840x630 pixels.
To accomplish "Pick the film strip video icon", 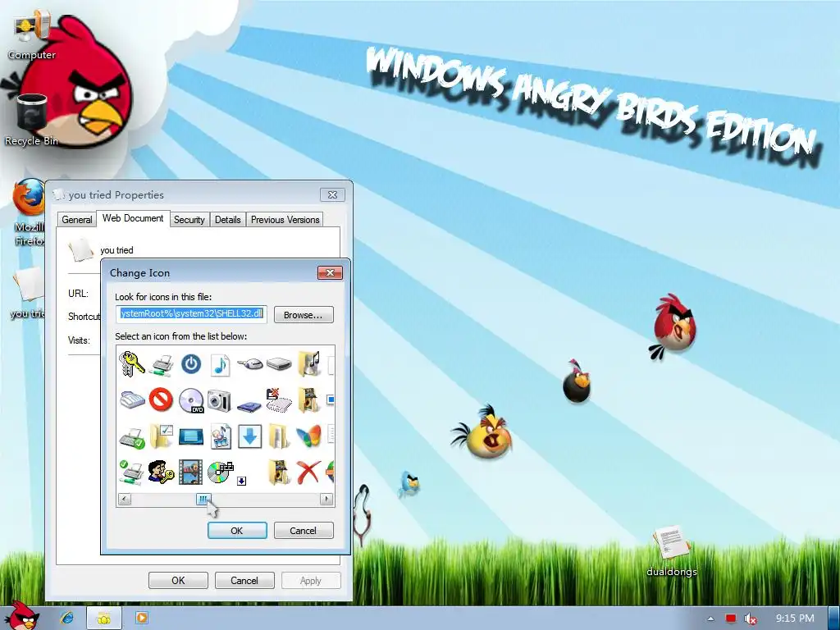I will 190,472.
